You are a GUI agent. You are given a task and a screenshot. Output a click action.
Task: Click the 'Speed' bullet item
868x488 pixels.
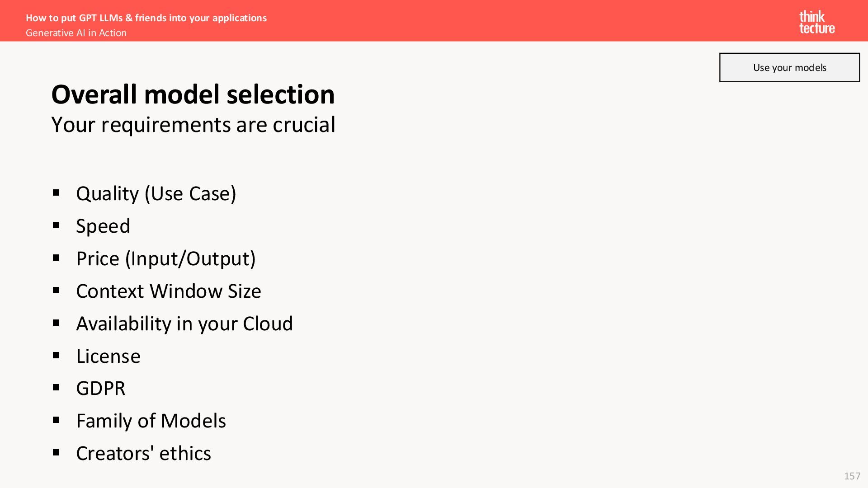click(x=103, y=226)
